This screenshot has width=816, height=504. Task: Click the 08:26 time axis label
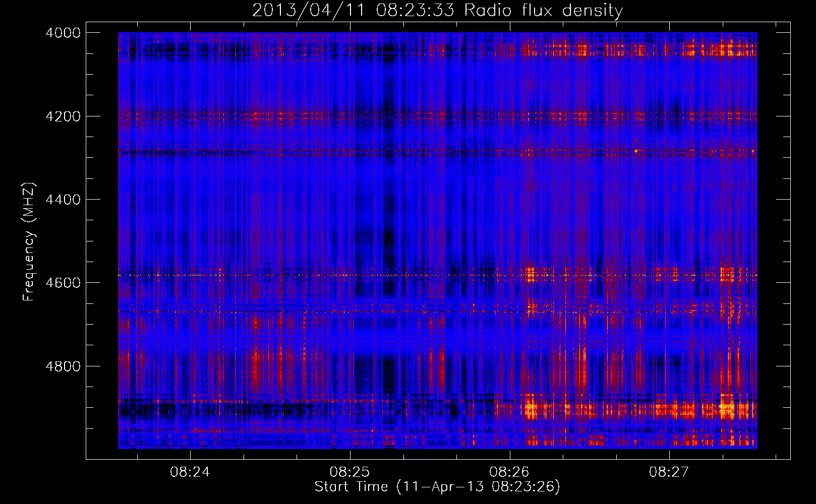[509, 472]
